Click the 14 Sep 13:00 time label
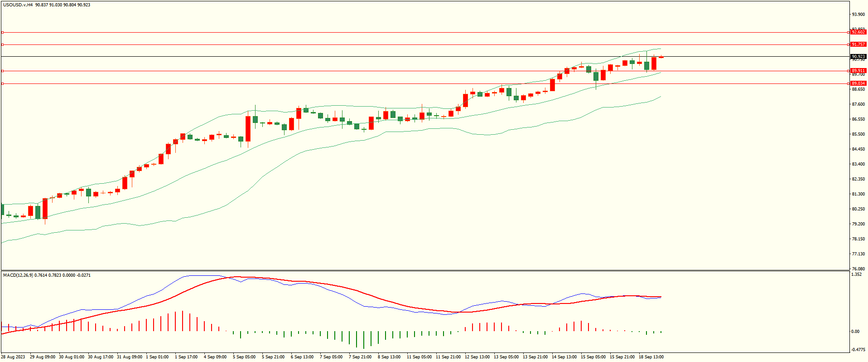The height and width of the screenshot is (362, 868). coord(564,357)
